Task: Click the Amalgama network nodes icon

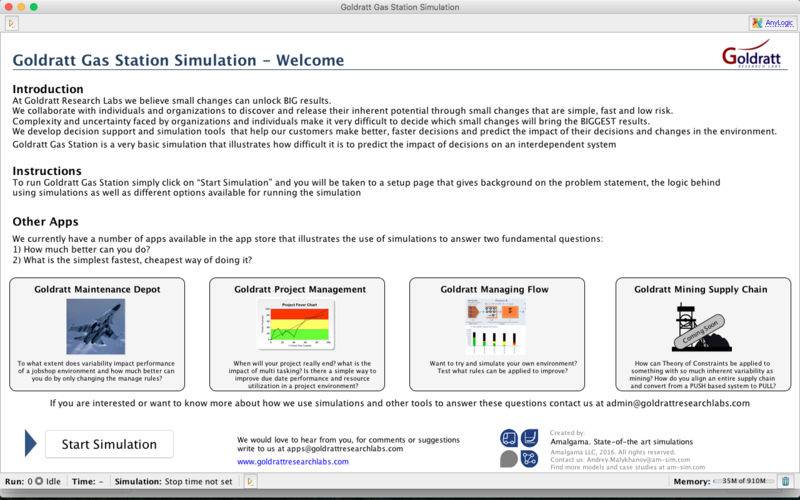Action: [530, 459]
